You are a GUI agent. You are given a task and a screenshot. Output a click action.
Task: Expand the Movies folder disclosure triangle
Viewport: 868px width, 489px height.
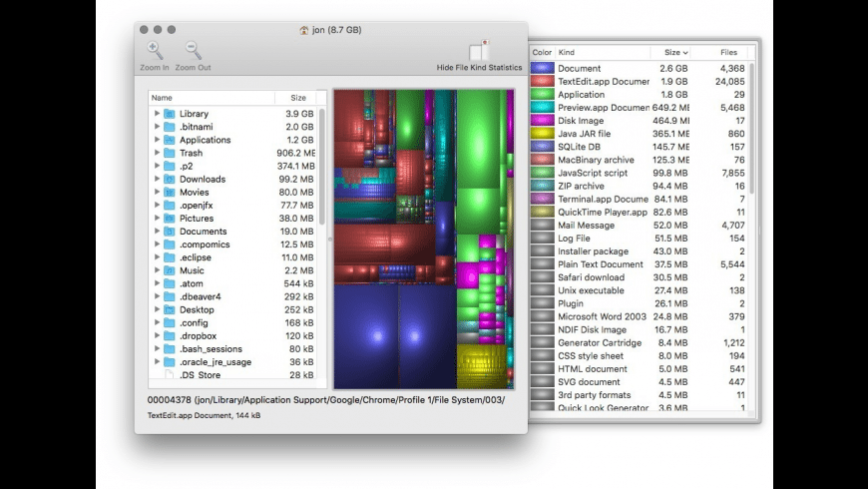(x=157, y=193)
